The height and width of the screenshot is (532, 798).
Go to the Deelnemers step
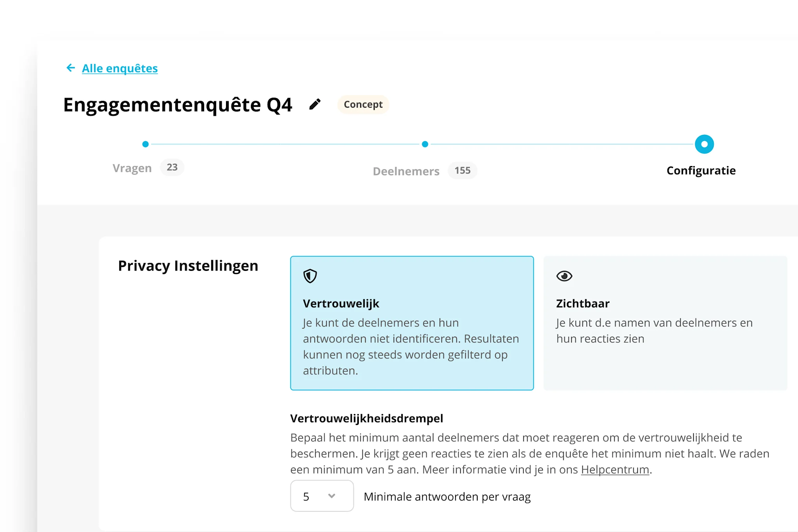(x=406, y=171)
